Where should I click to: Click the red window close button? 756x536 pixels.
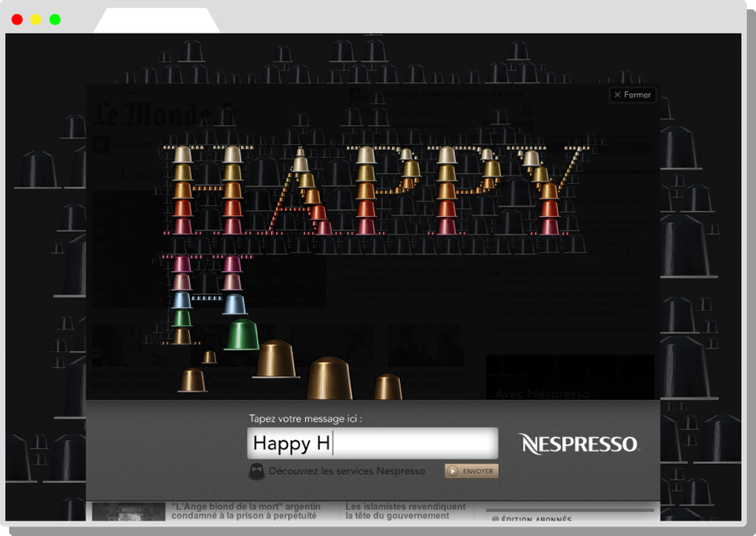point(17,19)
